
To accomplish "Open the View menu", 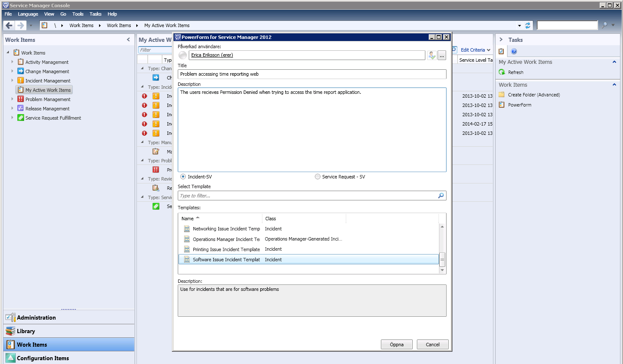I will pos(49,14).
